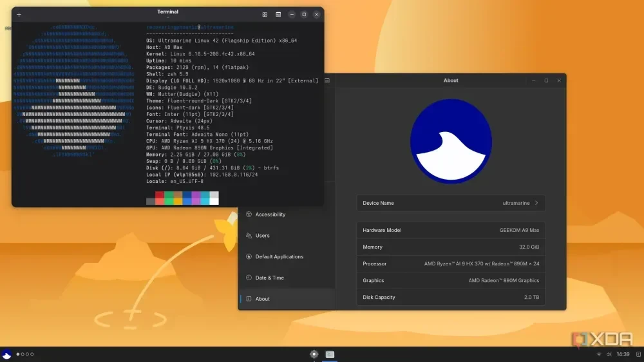Click the 'CPU: AMD Ryzen AI 9 HX' line
The width and height of the screenshot is (644, 362).
[209, 141]
